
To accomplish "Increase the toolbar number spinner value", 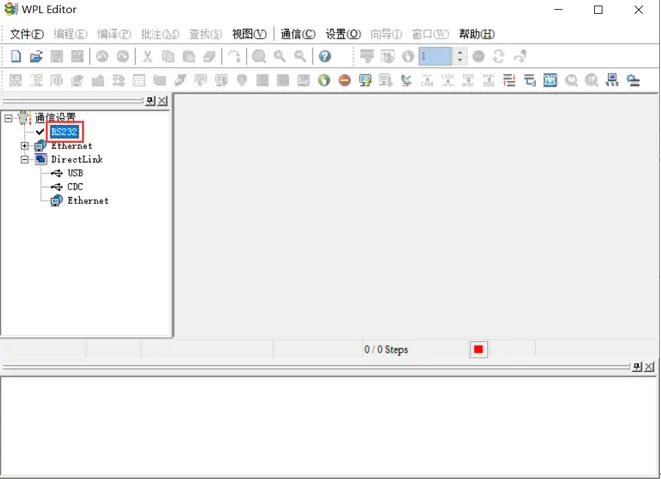I will coord(460,52).
